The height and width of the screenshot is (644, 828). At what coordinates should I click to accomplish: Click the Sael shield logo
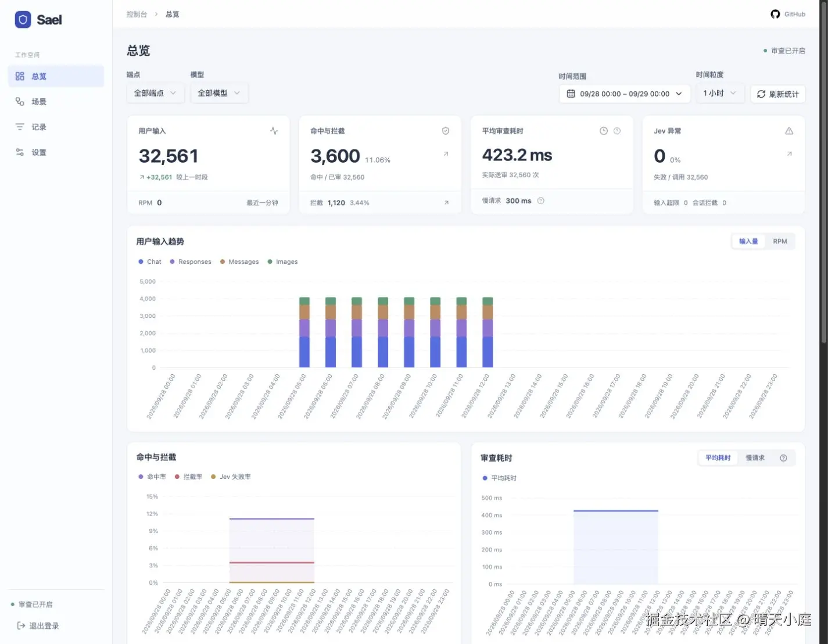pos(23,20)
